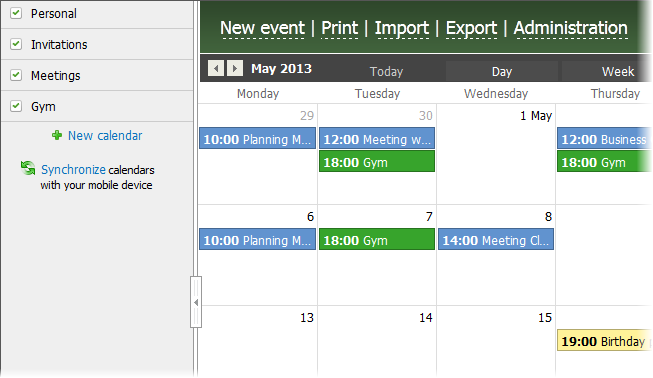This screenshot has height=378, width=653.
Task: Jump to Today in the calendar
Action: click(x=386, y=72)
